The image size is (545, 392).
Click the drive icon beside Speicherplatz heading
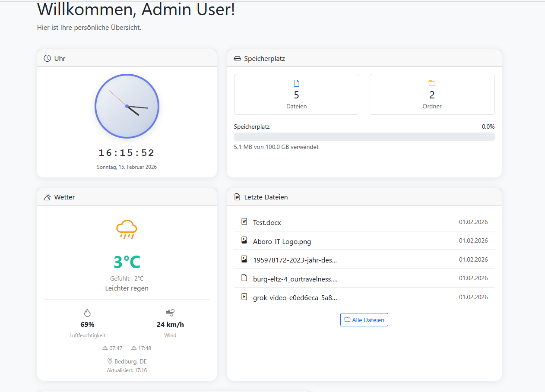coord(237,58)
